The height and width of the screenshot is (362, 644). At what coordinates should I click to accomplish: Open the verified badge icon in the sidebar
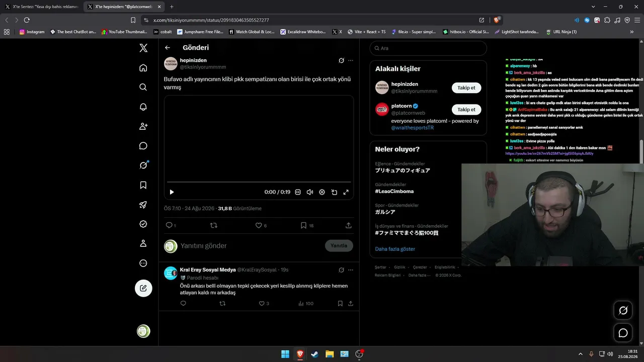[x=143, y=224]
